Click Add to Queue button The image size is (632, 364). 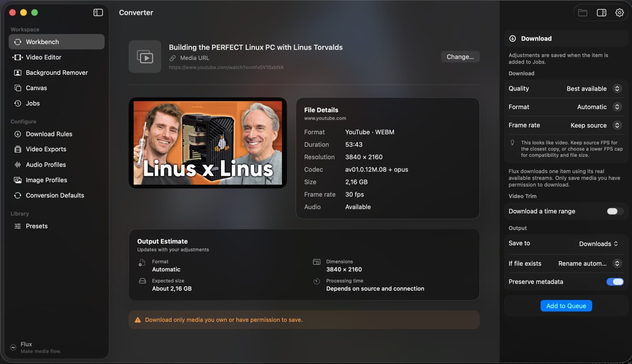click(x=566, y=306)
